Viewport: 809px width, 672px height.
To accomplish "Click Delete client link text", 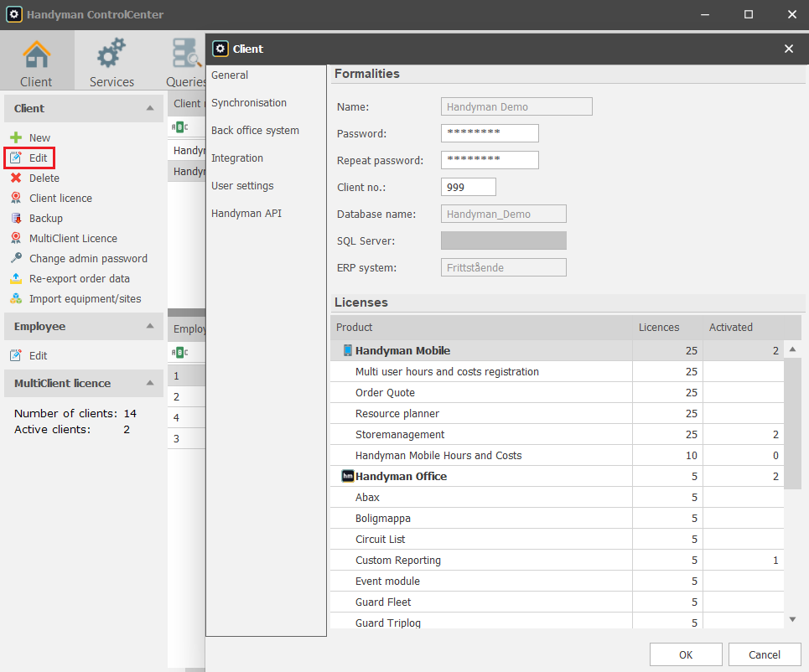I will 44,178.
